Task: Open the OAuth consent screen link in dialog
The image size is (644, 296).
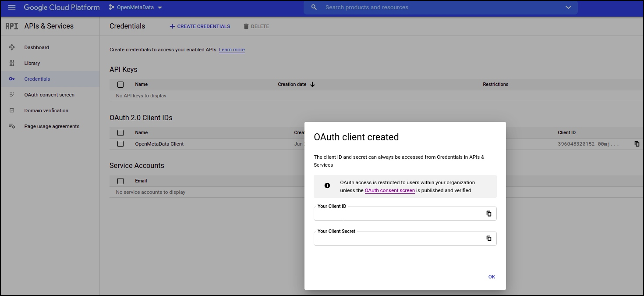Action: (x=389, y=191)
